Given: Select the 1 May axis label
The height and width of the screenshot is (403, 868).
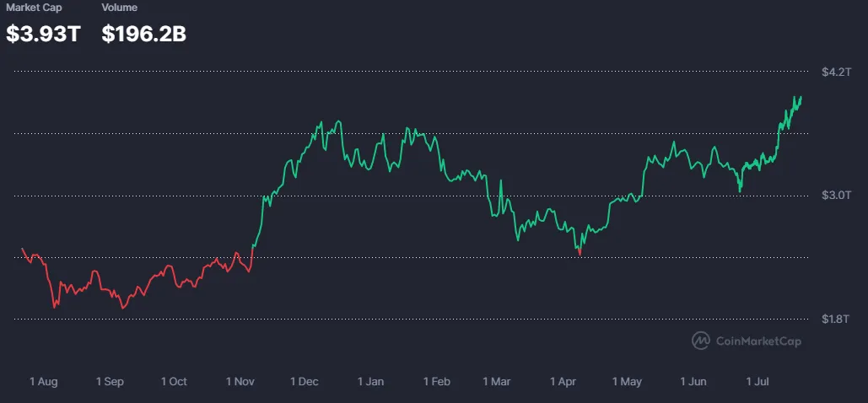Looking at the screenshot, I should pyautogui.click(x=627, y=382).
